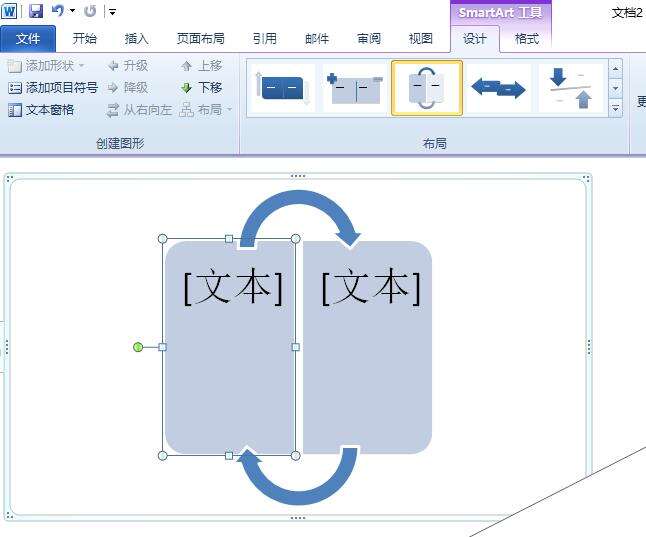Switch to the 视图 tab

(421, 39)
